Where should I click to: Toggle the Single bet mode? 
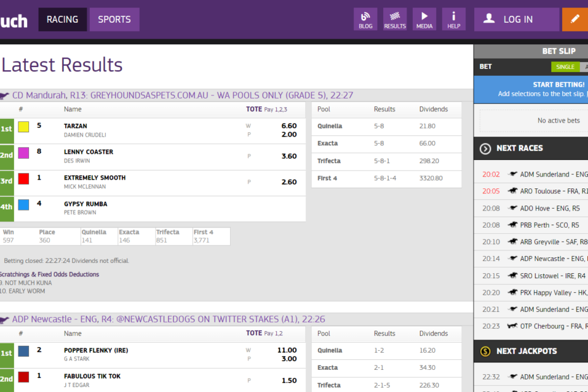565,67
